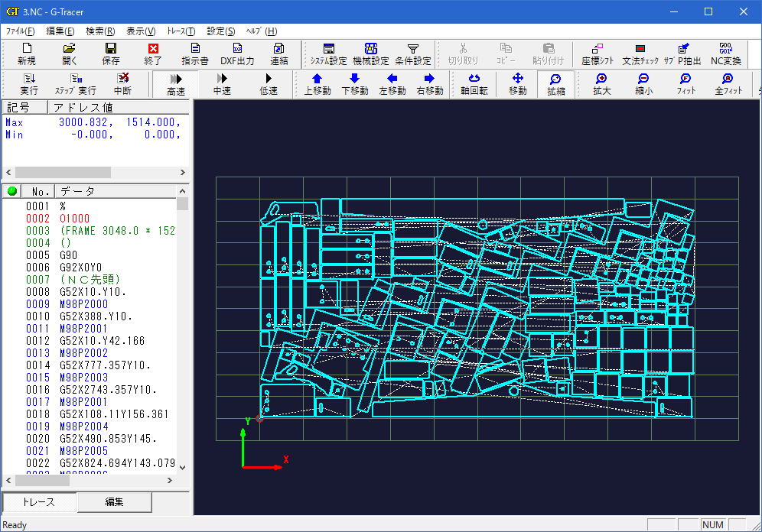Select 高速 high speed mode
This screenshot has height=532, width=762.
tap(175, 83)
